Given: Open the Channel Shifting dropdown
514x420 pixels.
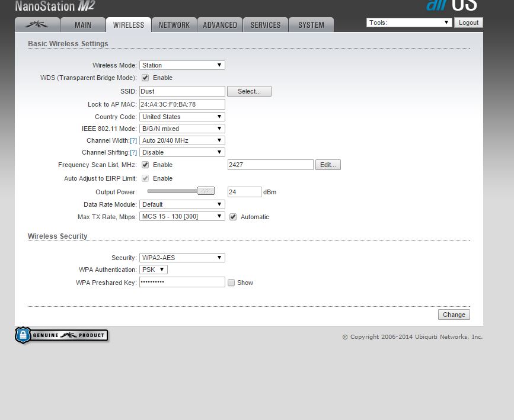Looking at the screenshot, I should pos(182,152).
